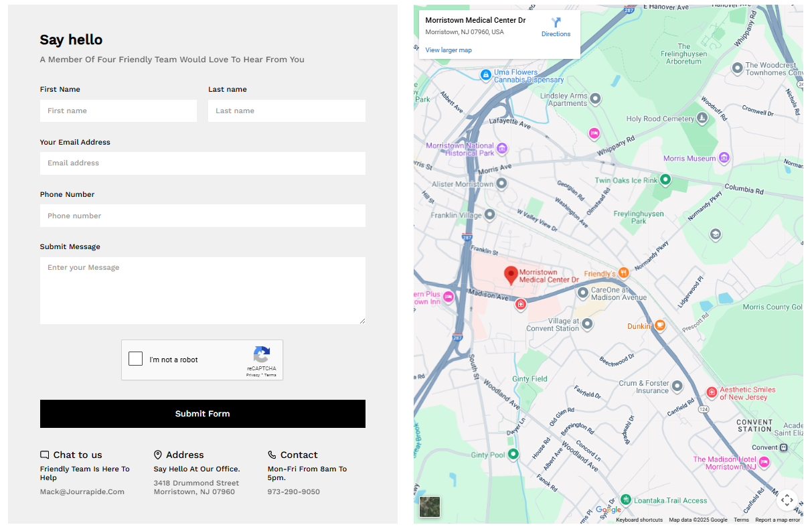This screenshot has width=812, height=529.
Task: Click the Email address input field
Action: coord(202,163)
